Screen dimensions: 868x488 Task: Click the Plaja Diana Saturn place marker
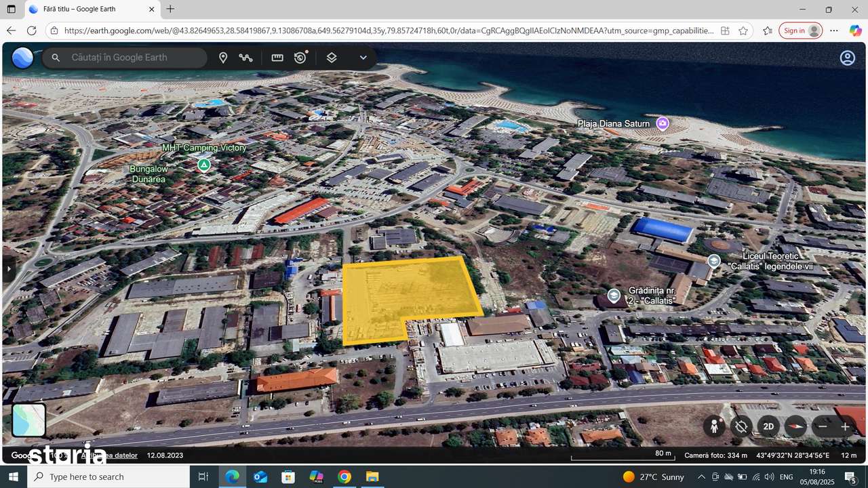(x=663, y=123)
